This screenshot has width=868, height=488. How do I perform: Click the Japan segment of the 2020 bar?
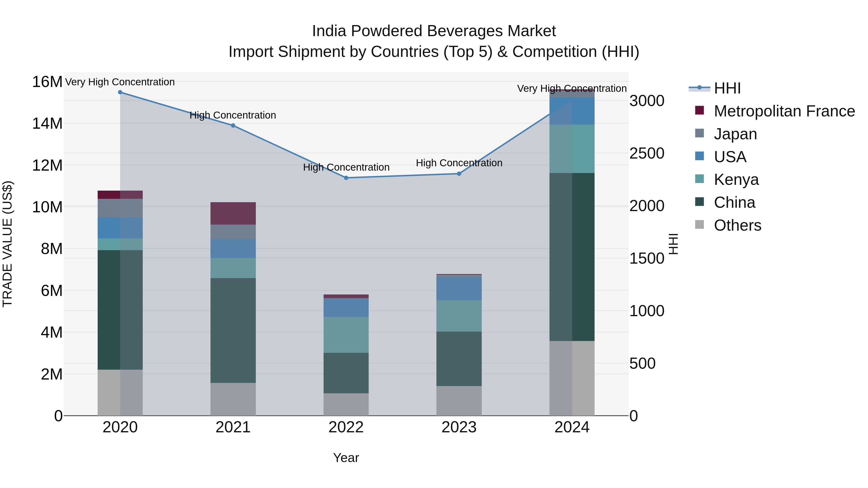click(x=120, y=208)
